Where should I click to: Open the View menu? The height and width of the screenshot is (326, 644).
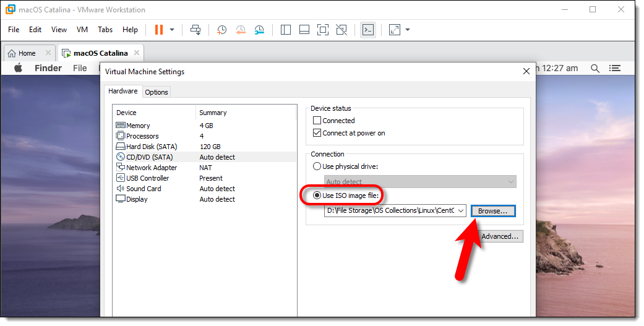pyautogui.click(x=59, y=30)
